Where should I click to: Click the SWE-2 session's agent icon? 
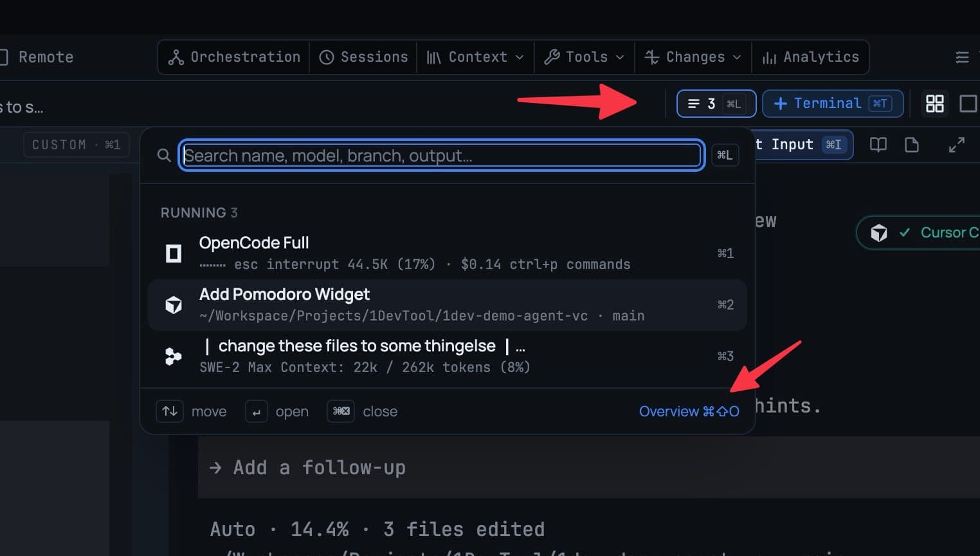pos(174,356)
